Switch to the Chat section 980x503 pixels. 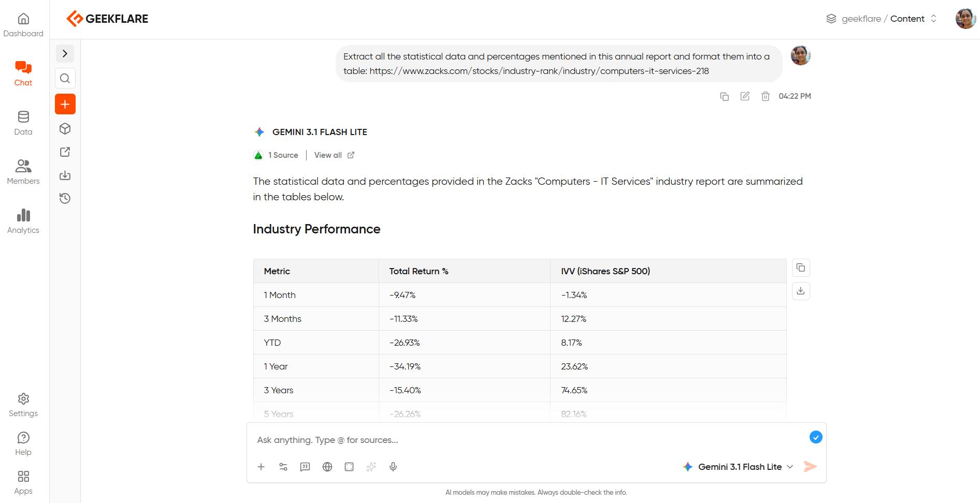[23, 74]
